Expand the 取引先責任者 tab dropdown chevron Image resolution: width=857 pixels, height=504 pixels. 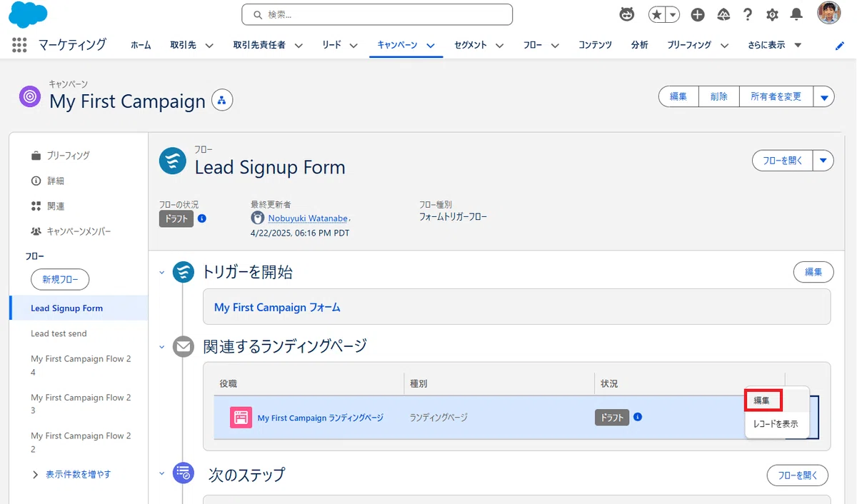pos(299,46)
